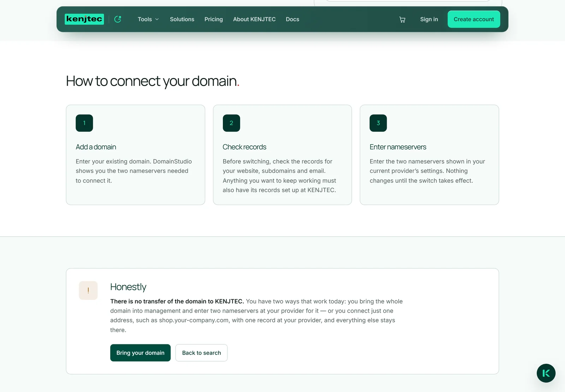Click the step 2 number badge
Viewport: 565px width, 392px height.
click(x=231, y=123)
